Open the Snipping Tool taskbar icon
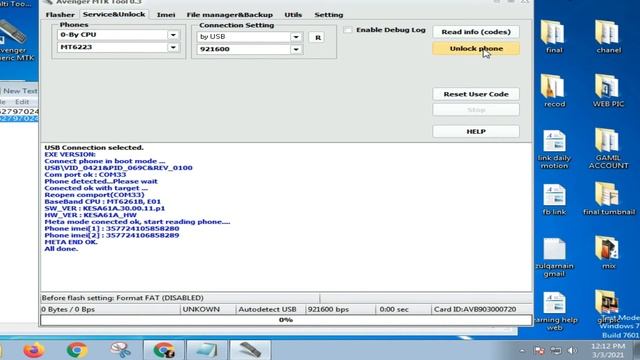Image resolution: width=640 pixels, height=360 pixels. coord(120,350)
